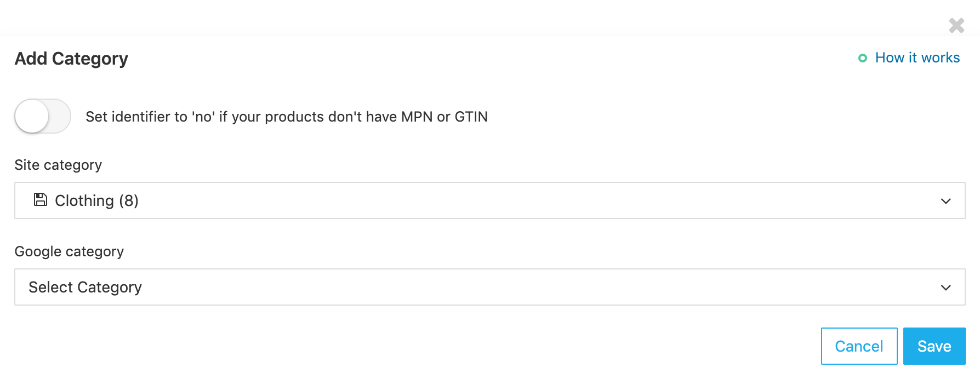Image resolution: width=980 pixels, height=379 pixels.
Task: Click the 'MPN or GTIN' text
Action: (x=444, y=117)
